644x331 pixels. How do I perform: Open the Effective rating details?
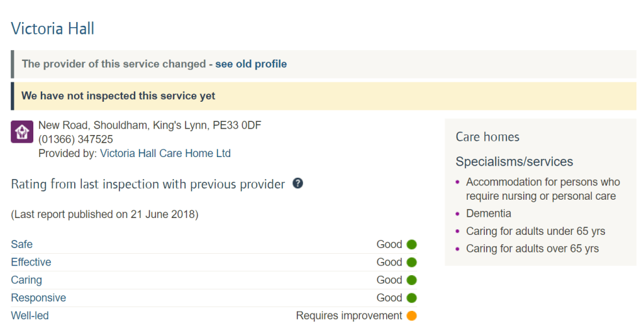31,262
